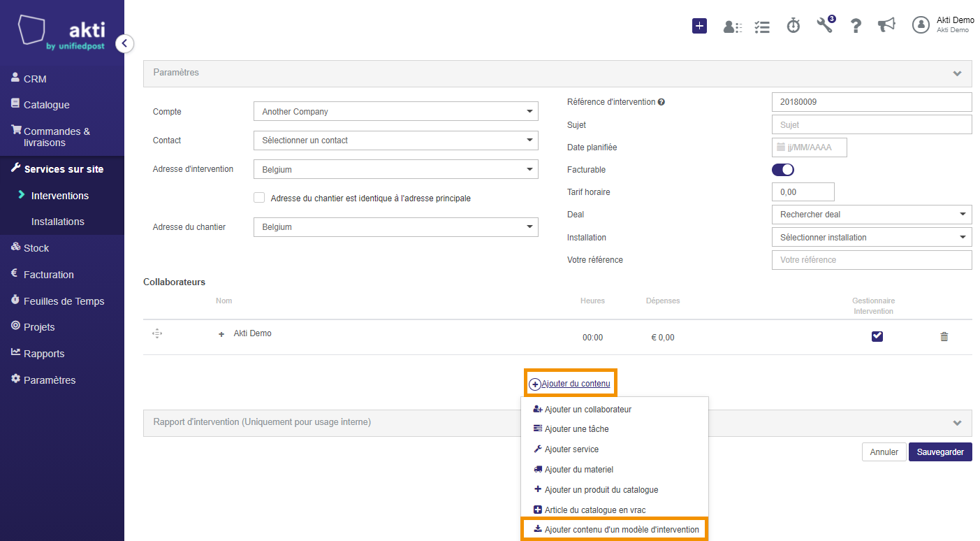
Task: Click the akti by unifiedpost logo
Action: click(x=61, y=34)
